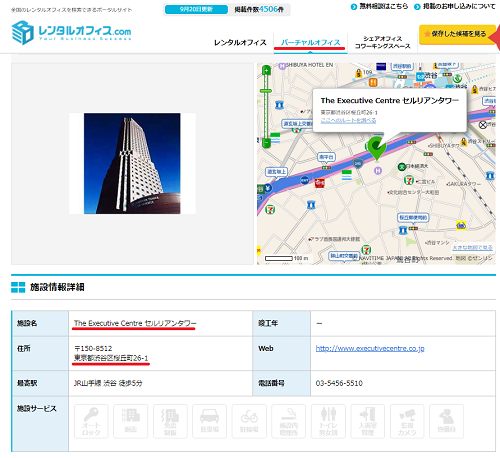Click the map zoom-in plus button
The height and width of the screenshot is (458, 500).
[x=266, y=70]
